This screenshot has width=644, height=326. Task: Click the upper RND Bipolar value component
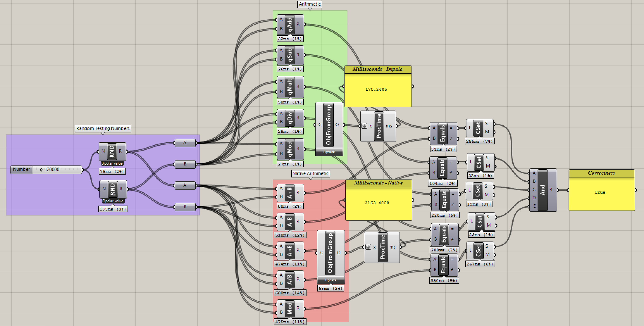pos(112,151)
